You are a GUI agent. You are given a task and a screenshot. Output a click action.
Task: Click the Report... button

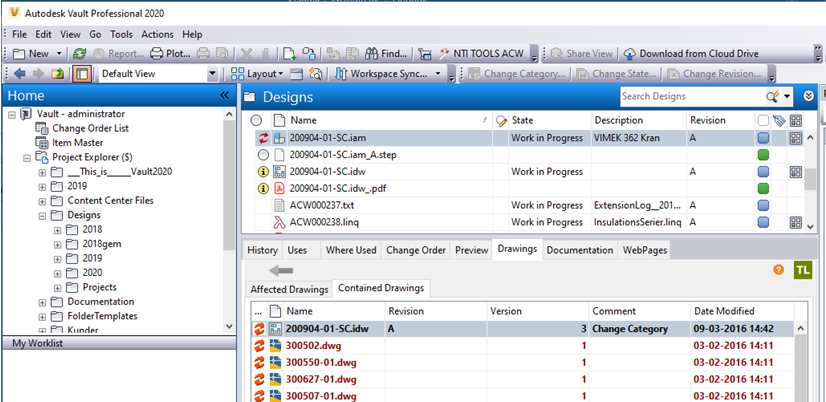point(119,53)
